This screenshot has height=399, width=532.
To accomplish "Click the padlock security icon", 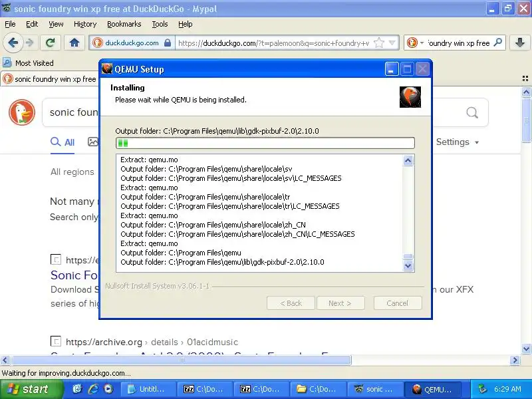I will pyautogui.click(x=168, y=43).
